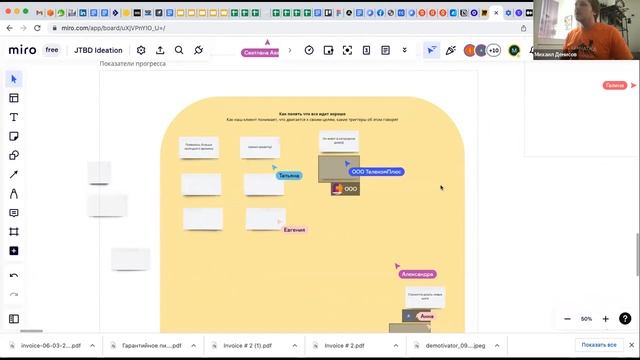Expand options for invoice-06-03 pdf download
This screenshot has width=640, height=360.
point(93,346)
